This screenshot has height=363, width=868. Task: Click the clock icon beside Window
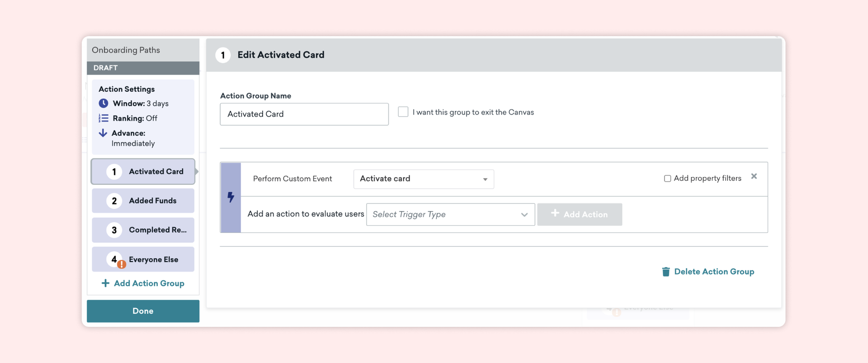pos(104,103)
